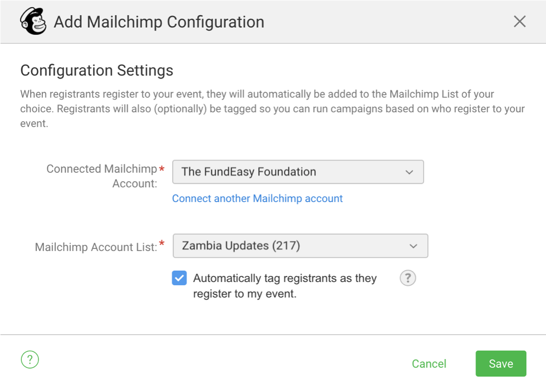Viewport: 546px width, 392px height.
Task: Toggle the automatically tag registrants checkbox
Action: [x=179, y=278]
